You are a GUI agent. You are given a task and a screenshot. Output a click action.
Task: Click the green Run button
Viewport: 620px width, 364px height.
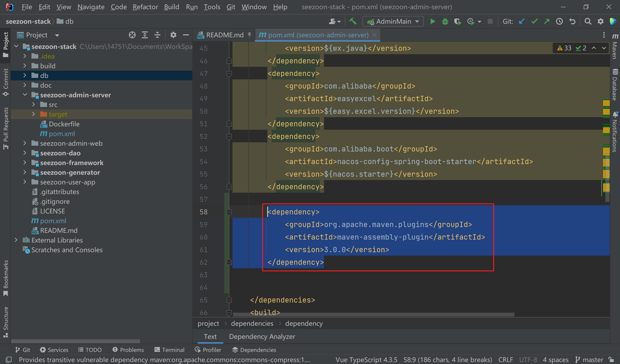tap(433, 21)
